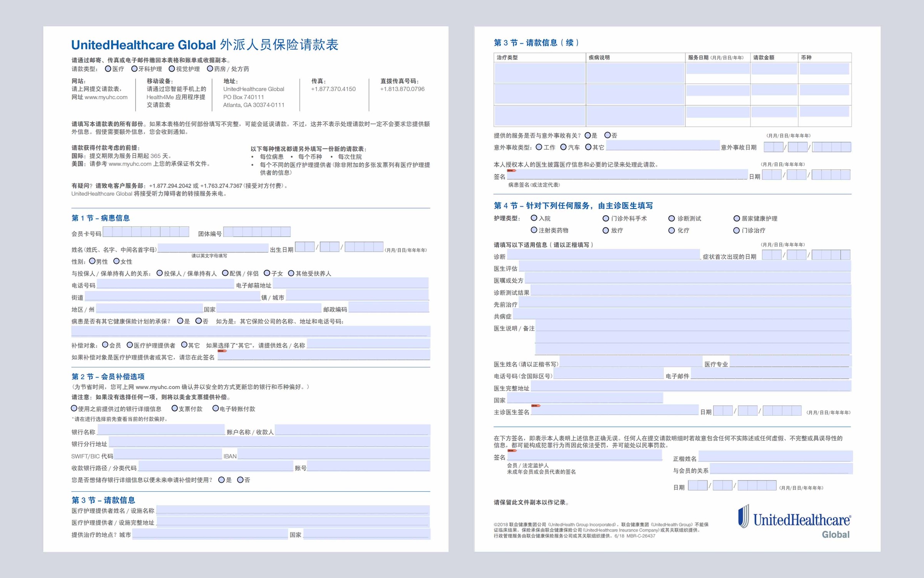Click the first row 治疗类型 cell
The width and height of the screenshot is (924, 578).
[x=539, y=73]
